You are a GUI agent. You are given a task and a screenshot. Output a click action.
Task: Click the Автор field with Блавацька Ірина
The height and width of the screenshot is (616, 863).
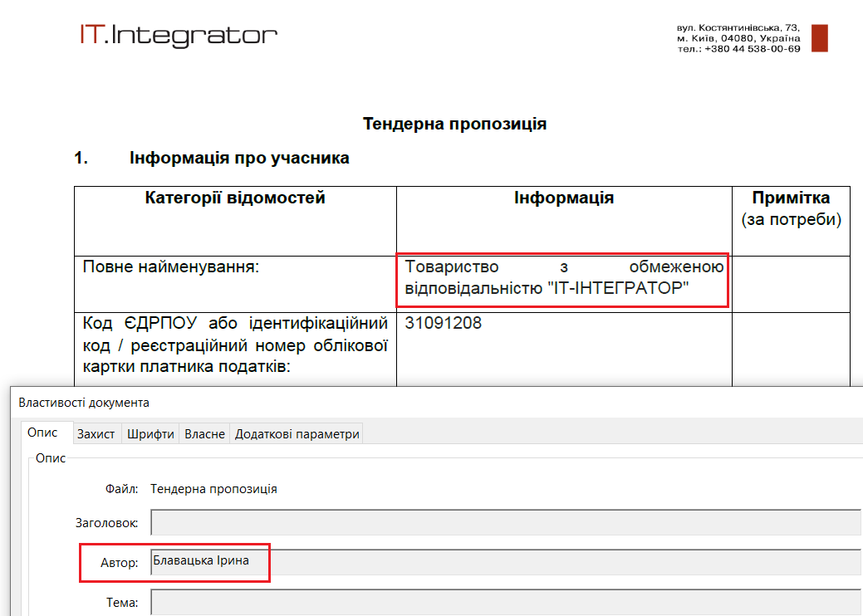(x=505, y=562)
